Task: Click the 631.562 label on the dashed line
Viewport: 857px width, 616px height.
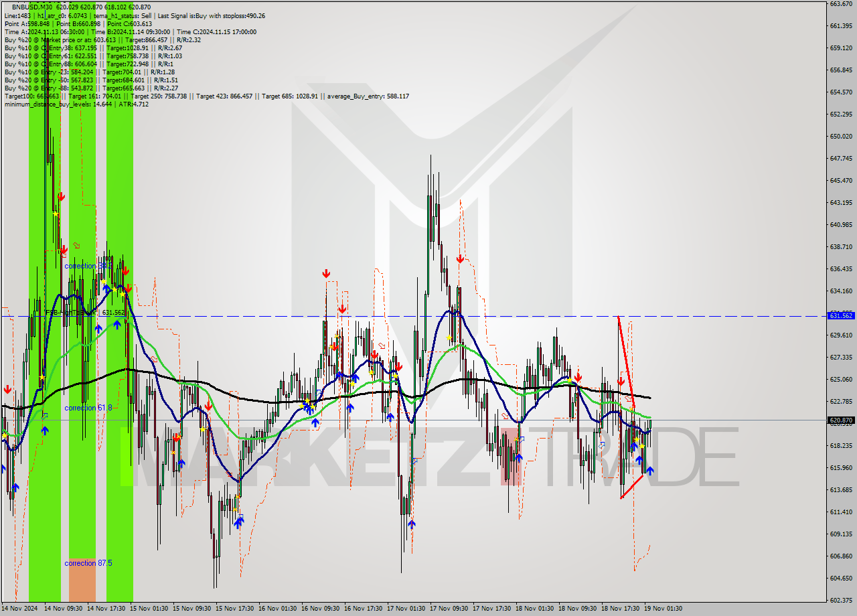Action: (113, 313)
